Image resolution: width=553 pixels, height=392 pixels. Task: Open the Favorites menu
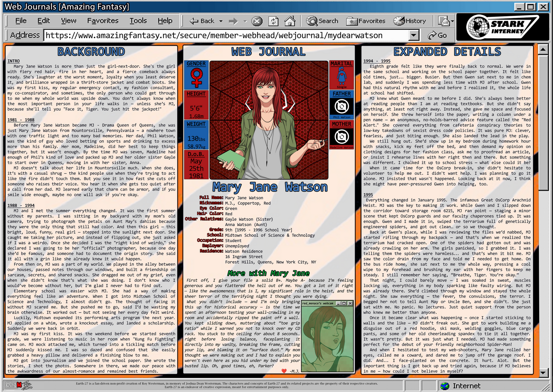tap(103, 21)
